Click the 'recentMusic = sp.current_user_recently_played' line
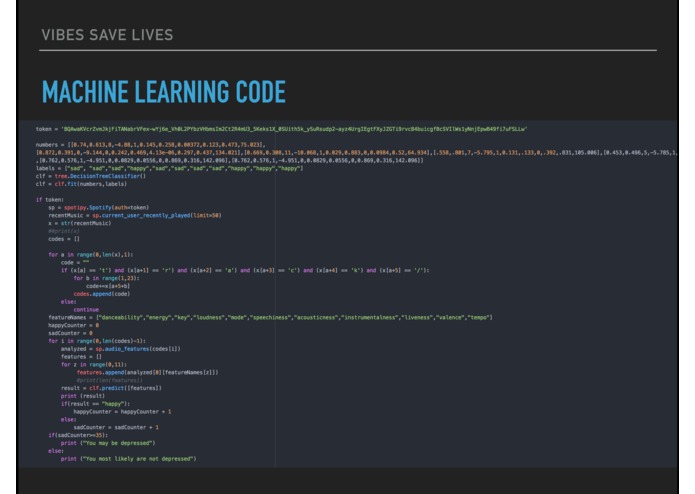Screen dimensions: 695x494 click(x=135, y=216)
